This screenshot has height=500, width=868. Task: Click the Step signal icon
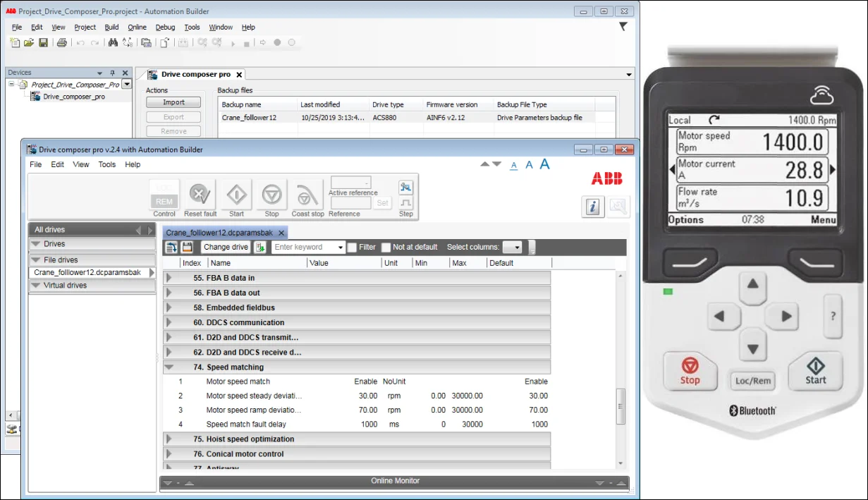[405, 203]
